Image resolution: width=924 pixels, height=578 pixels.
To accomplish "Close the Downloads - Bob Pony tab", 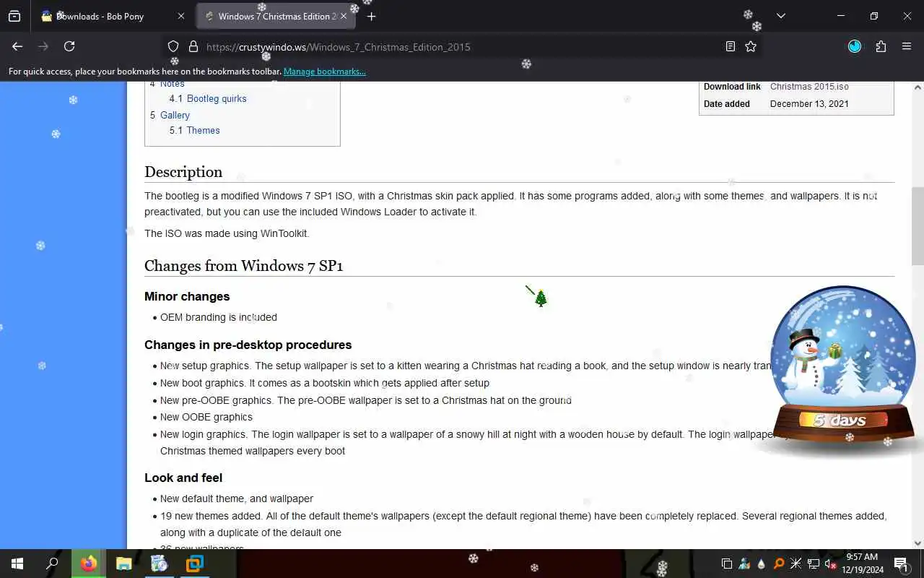I will 181,16.
